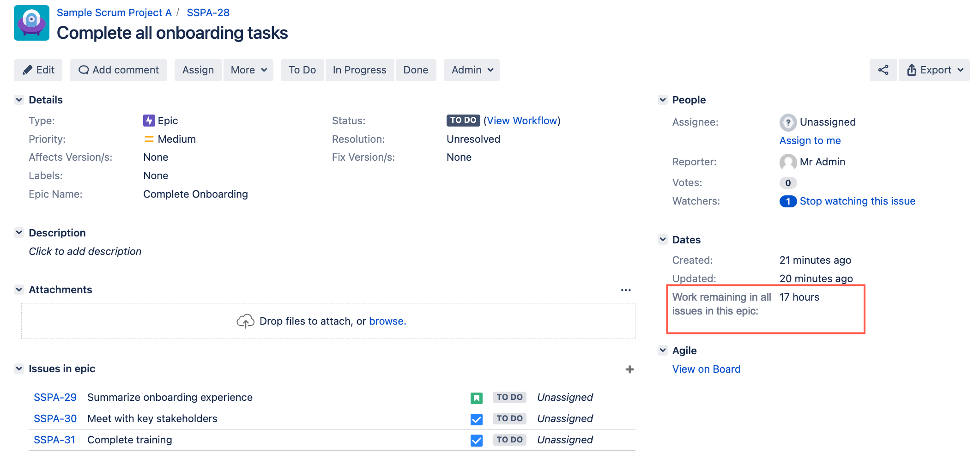Collapse the Details section
This screenshot has height=472, width=980.
point(19,100)
